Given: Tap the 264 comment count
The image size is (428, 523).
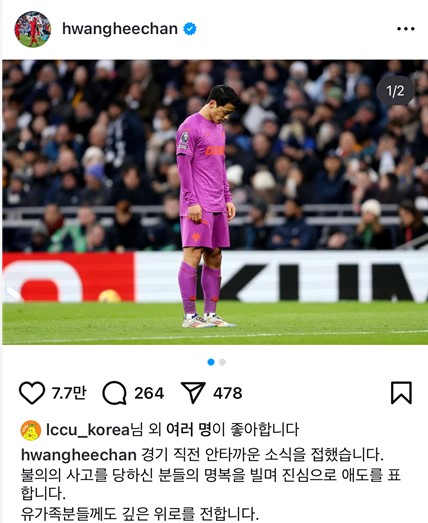Looking at the screenshot, I should pos(149,393).
